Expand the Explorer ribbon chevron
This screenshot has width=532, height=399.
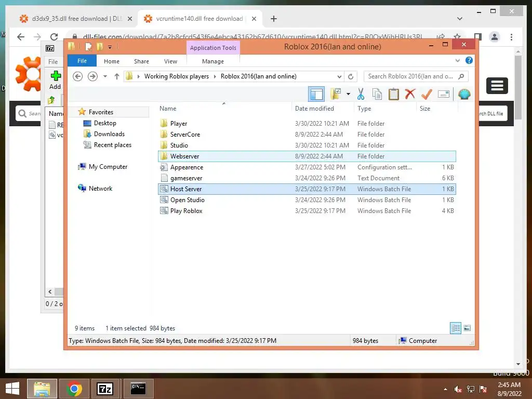click(x=457, y=60)
